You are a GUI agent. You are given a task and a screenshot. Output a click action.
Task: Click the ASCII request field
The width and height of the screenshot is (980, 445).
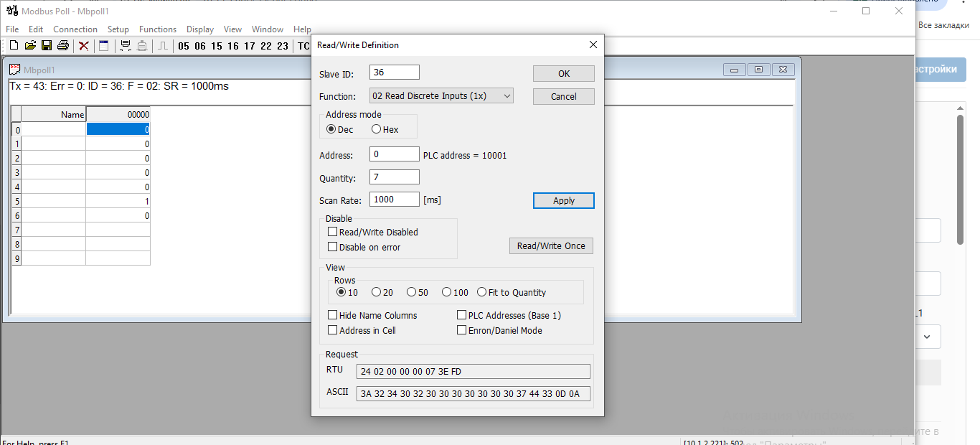point(473,393)
